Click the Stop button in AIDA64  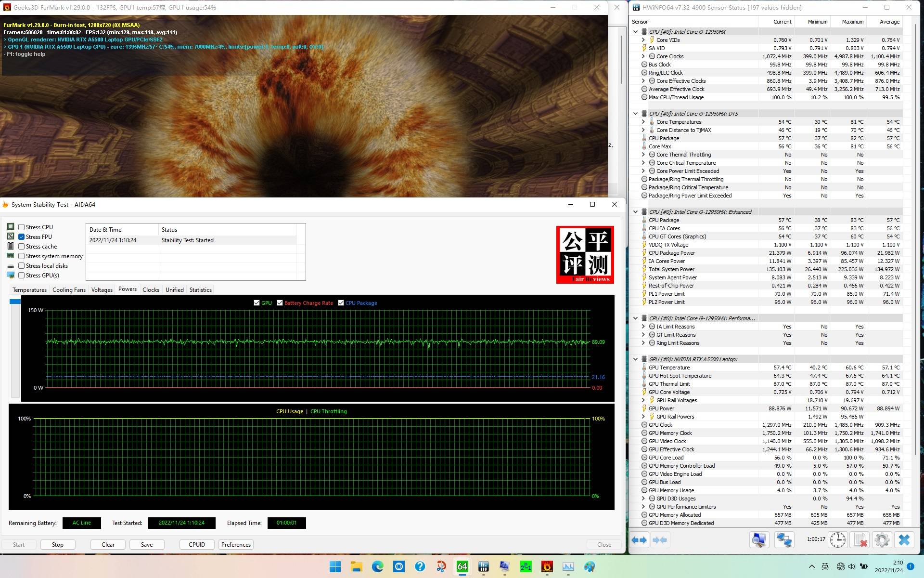58,545
